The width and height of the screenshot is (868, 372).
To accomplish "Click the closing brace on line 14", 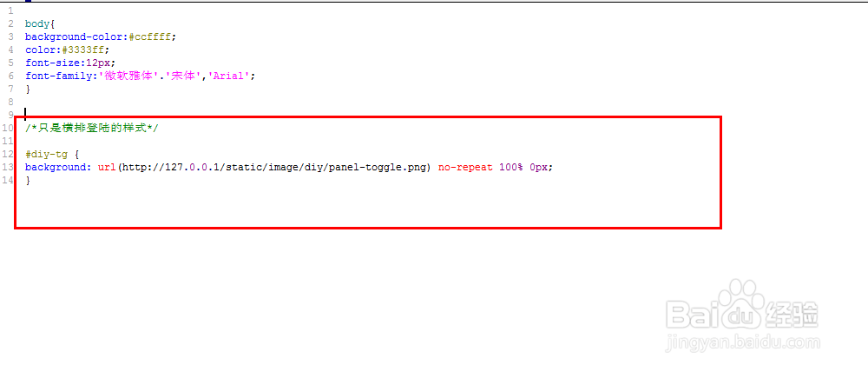I will tap(28, 180).
